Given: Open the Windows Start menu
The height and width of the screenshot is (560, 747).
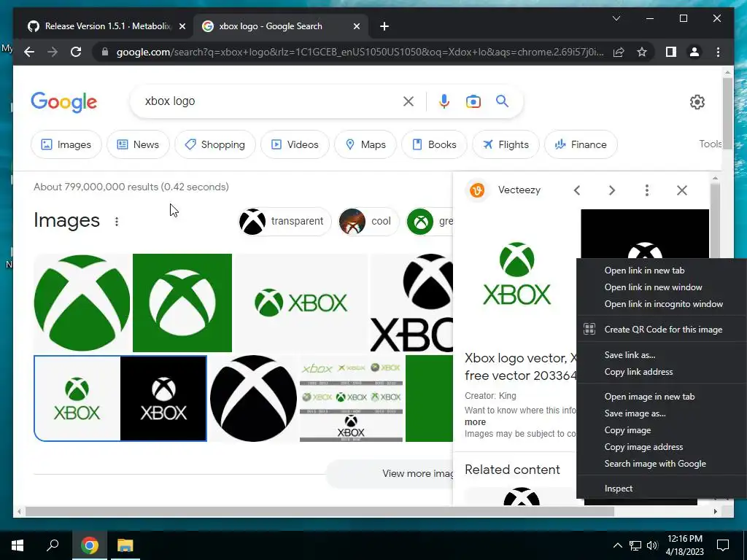Looking at the screenshot, I should [18, 545].
